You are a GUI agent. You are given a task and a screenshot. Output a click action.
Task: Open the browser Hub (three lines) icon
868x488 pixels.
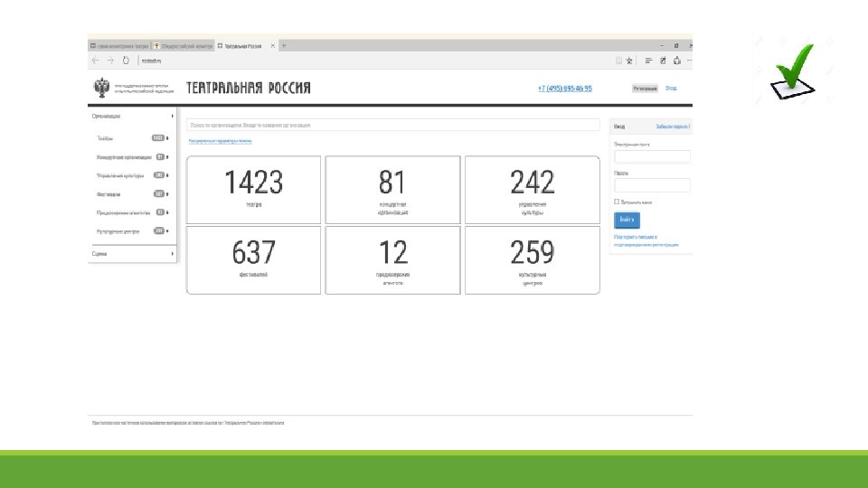[648, 61]
